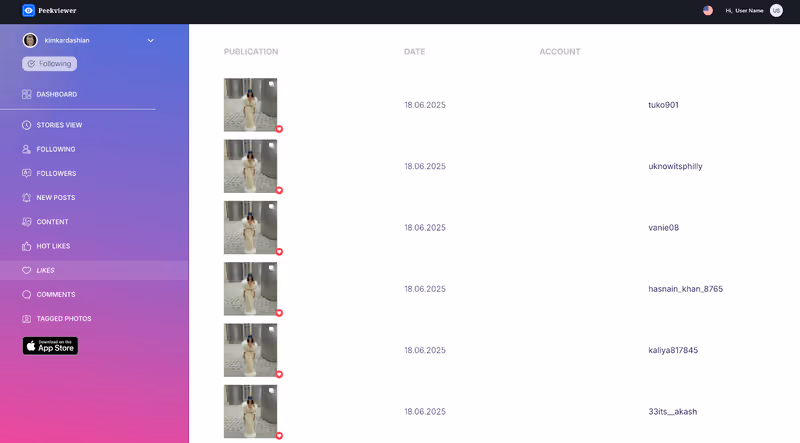Click the Hi, User Name greeting
This screenshot has width=800, height=443.
pos(744,10)
